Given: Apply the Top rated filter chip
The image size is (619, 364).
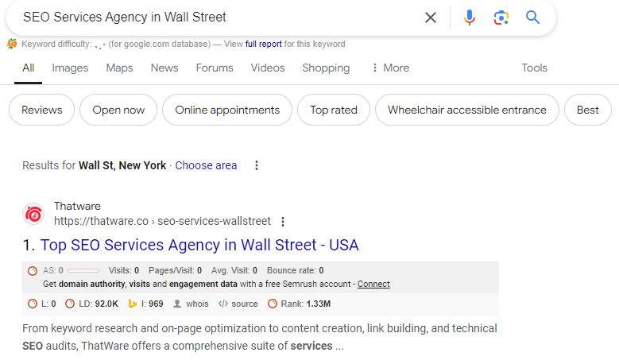Looking at the screenshot, I should click(334, 110).
